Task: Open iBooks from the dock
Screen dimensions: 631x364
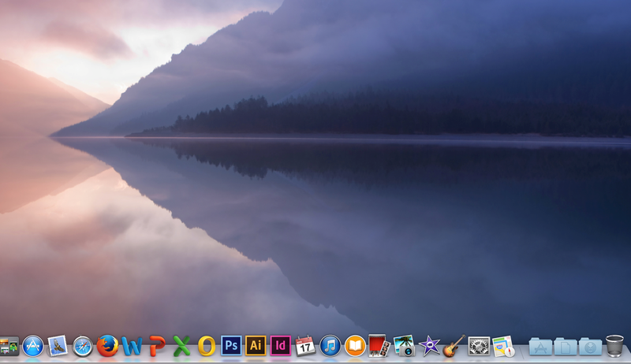Action: point(355,346)
